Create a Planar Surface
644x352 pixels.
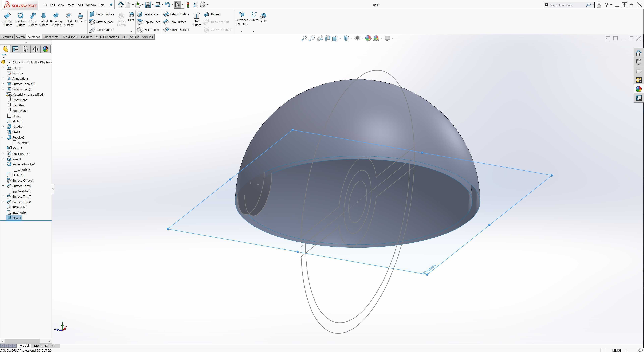click(102, 14)
